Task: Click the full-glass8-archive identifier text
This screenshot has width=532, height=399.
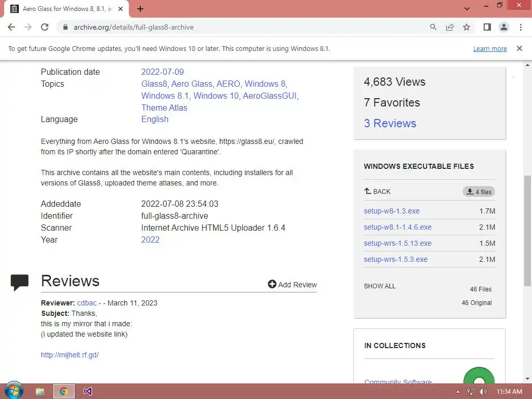Action: (175, 216)
